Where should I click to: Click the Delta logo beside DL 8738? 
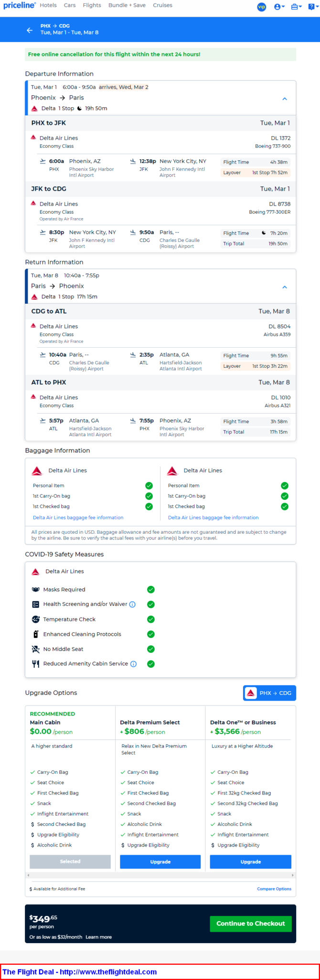coord(33,203)
